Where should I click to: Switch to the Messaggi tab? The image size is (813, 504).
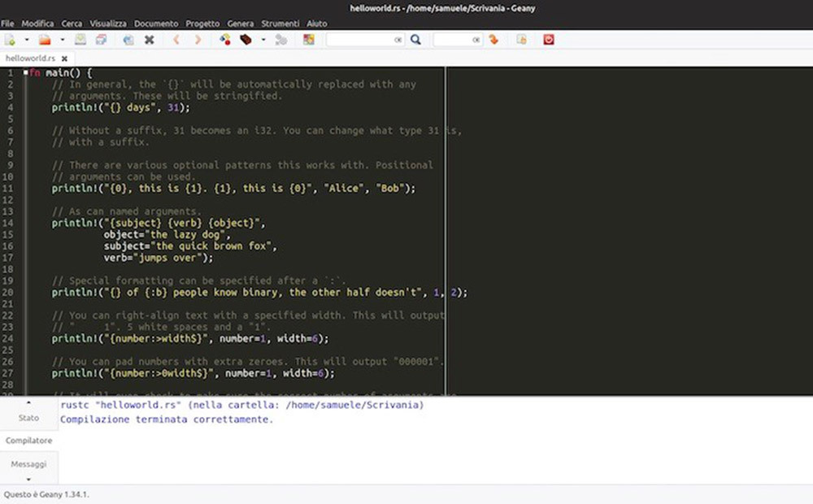(x=28, y=463)
